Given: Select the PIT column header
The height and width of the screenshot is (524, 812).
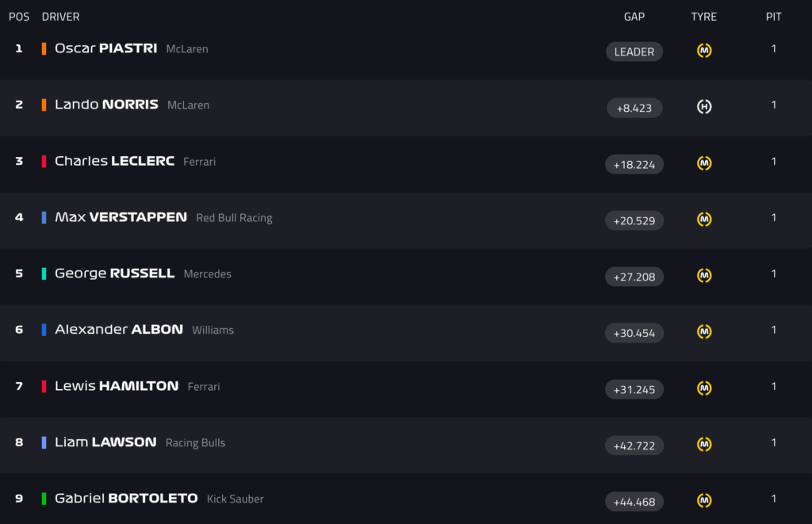Looking at the screenshot, I should 774,17.
